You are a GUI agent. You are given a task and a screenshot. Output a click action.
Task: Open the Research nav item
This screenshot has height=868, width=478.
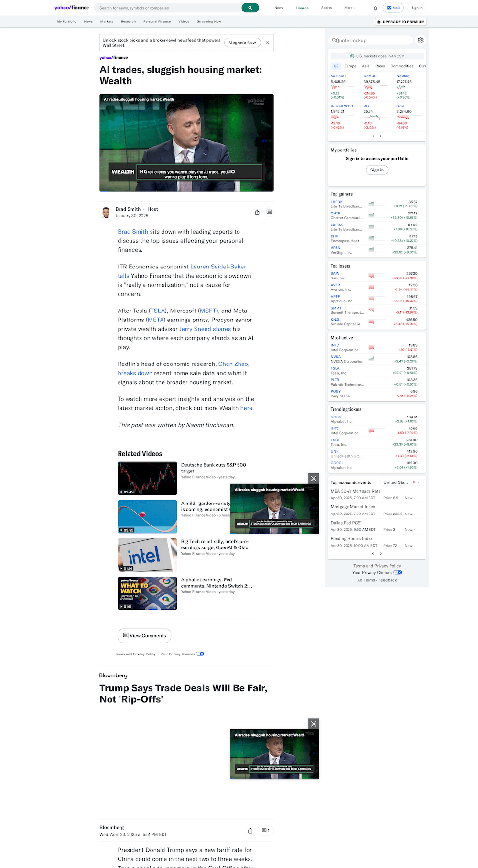(x=128, y=21)
